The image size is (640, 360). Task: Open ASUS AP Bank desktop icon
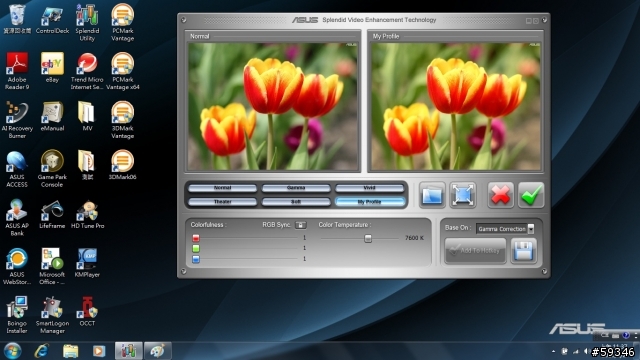(17, 218)
